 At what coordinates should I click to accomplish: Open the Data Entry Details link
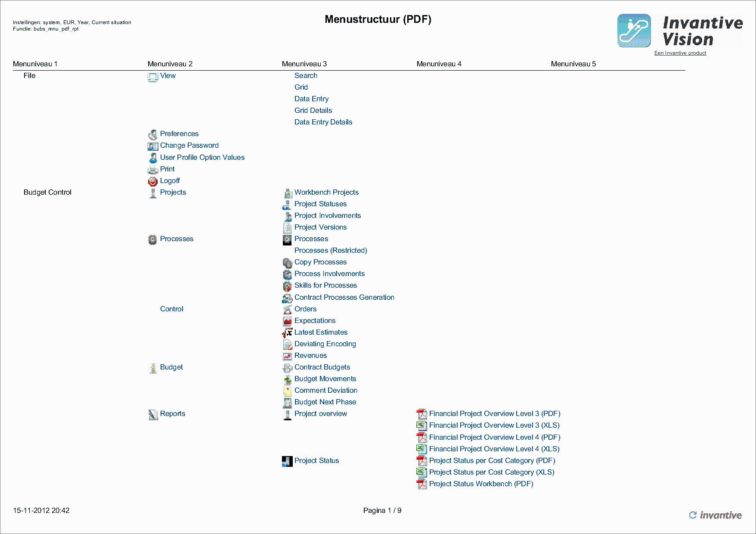coord(323,122)
